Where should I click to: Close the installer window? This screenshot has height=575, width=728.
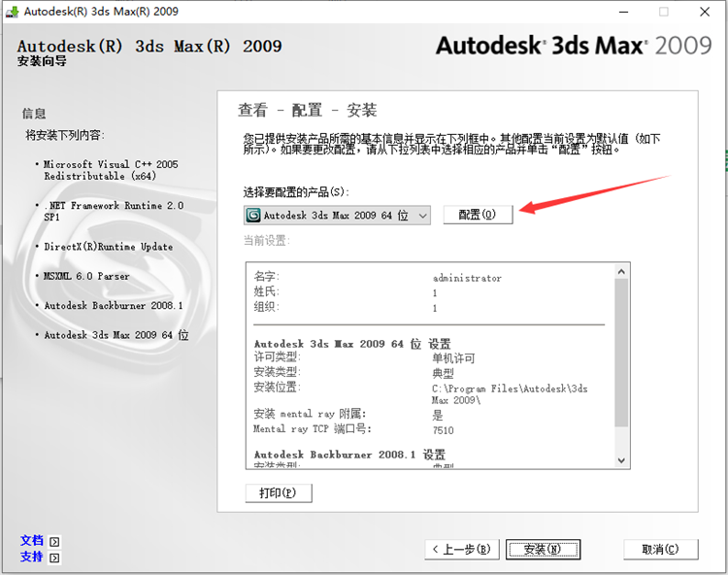click(705, 12)
